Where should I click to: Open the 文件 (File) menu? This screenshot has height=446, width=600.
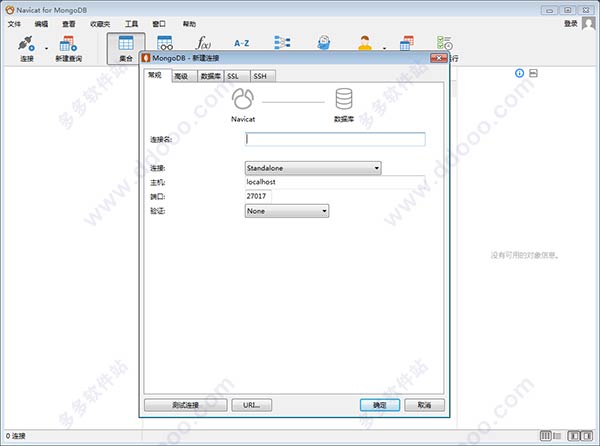pos(14,24)
